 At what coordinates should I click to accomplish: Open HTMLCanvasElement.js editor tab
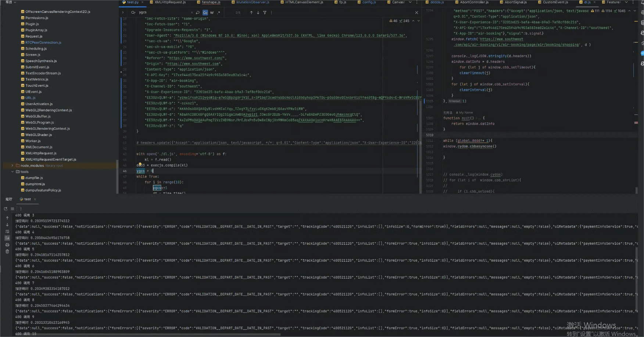[x=302, y=2]
